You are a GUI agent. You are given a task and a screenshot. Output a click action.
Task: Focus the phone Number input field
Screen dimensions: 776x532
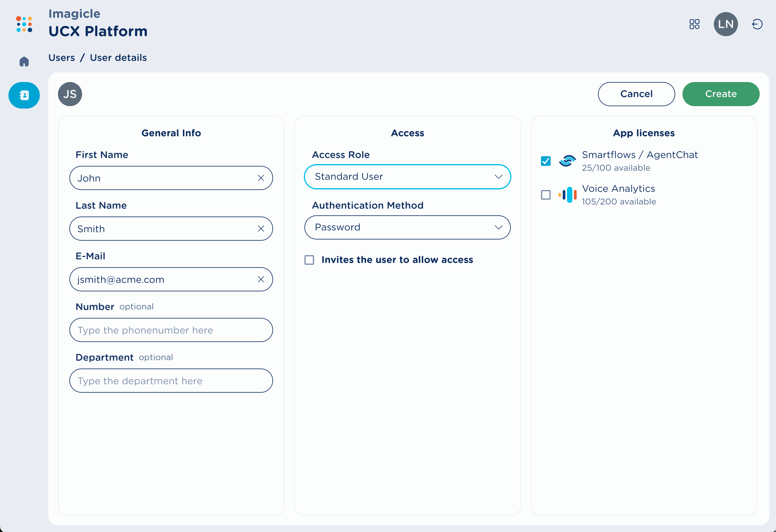pyautogui.click(x=171, y=330)
